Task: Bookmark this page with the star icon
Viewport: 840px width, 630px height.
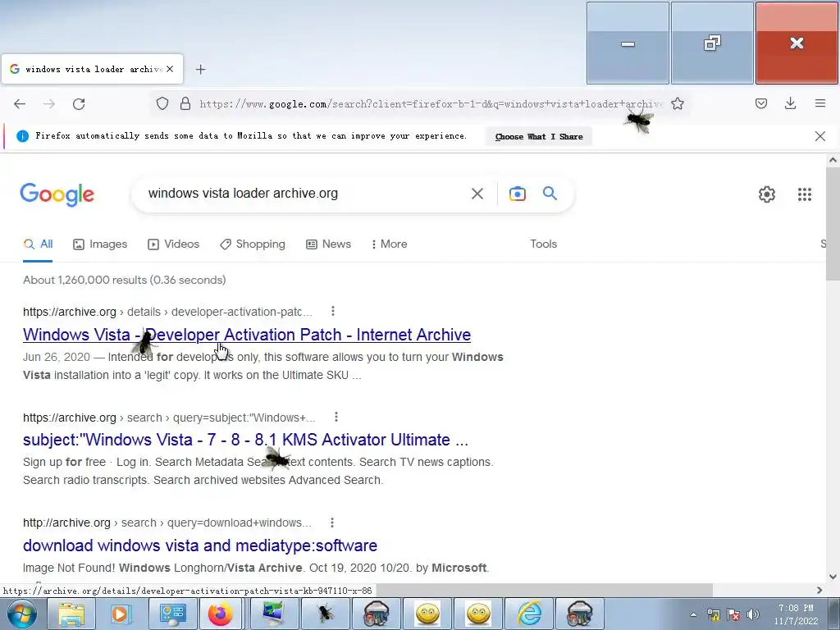Action: click(x=678, y=104)
